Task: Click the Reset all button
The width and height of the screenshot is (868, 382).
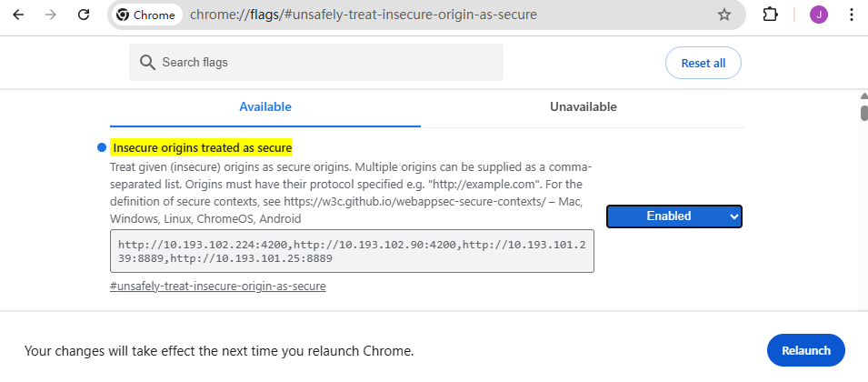Action: (x=703, y=63)
